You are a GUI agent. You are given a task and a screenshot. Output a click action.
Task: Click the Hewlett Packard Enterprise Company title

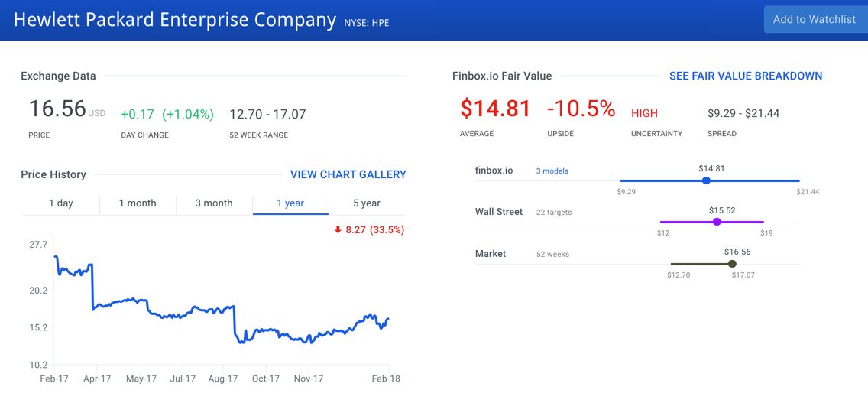point(174,20)
